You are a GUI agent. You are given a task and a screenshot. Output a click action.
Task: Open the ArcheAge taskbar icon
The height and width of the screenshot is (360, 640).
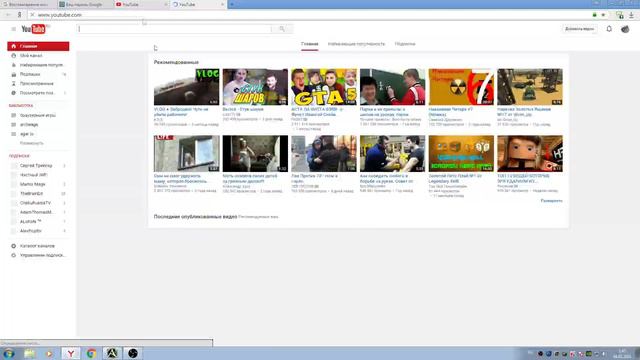tap(112, 353)
